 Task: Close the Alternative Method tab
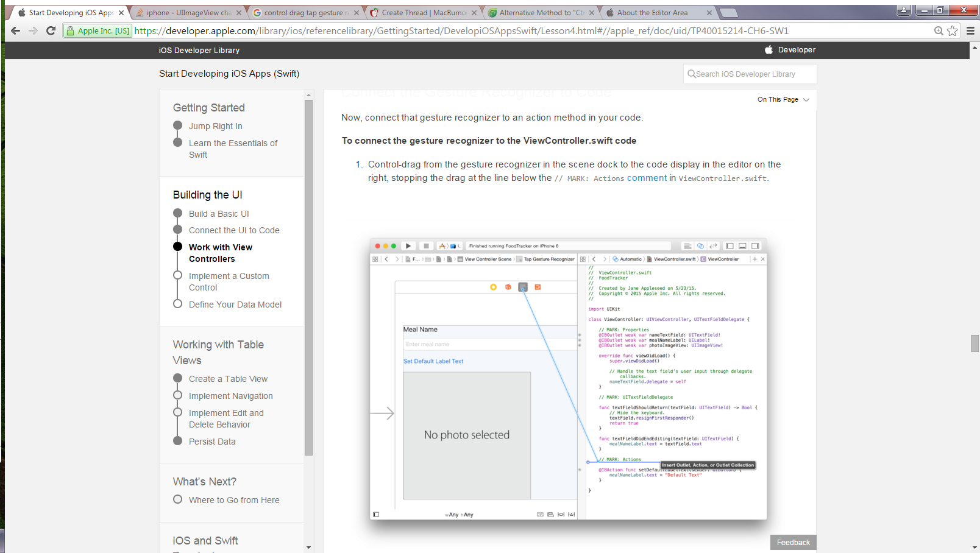(x=592, y=13)
